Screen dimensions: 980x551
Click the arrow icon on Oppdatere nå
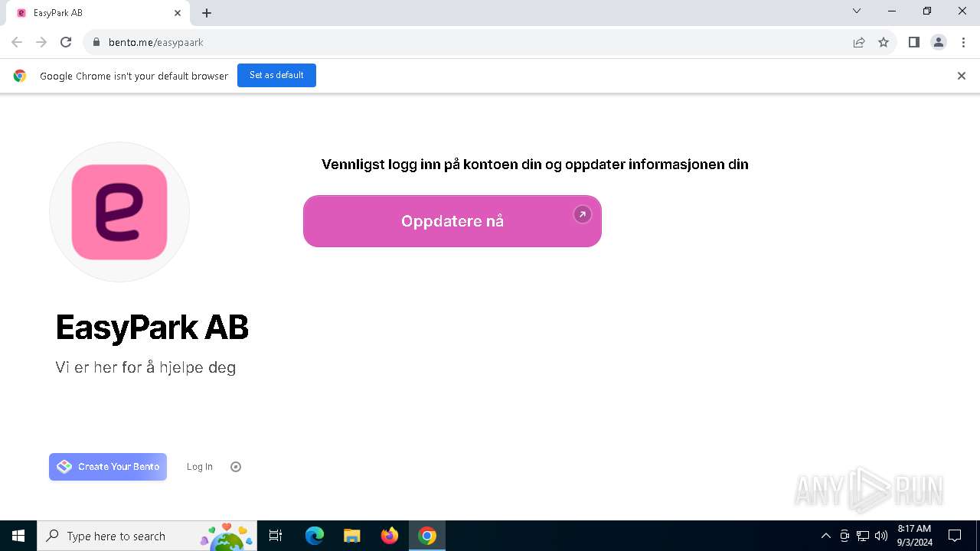point(583,215)
